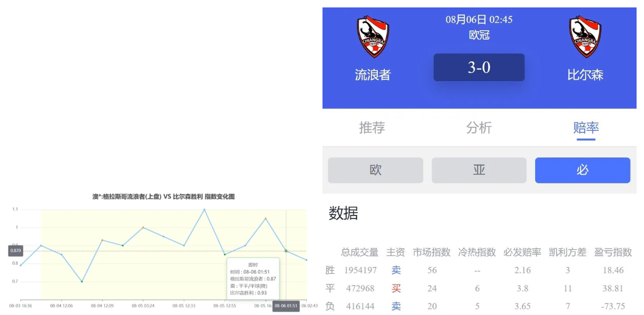This screenshot has width=644, height=315.
Task: Click the away team logo above 比尔森
Action: pyautogui.click(x=585, y=37)
